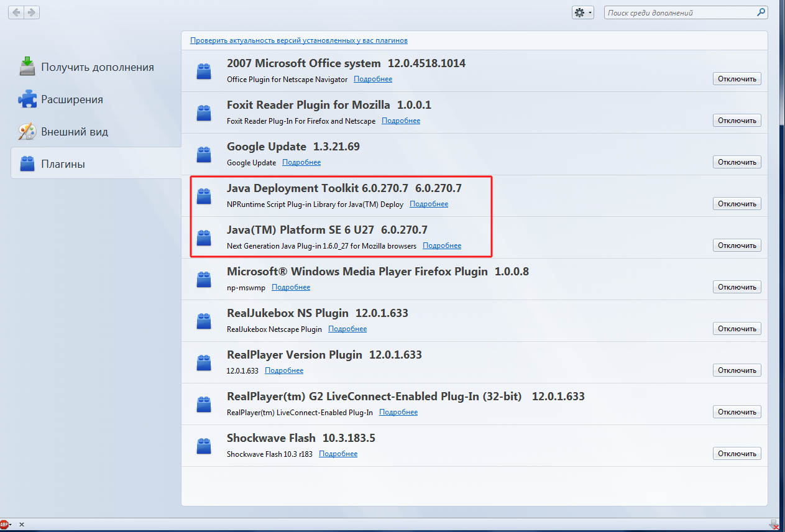Select the Google Update plugin icon
This screenshot has width=785, height=532.
click(x=203, y=154)
